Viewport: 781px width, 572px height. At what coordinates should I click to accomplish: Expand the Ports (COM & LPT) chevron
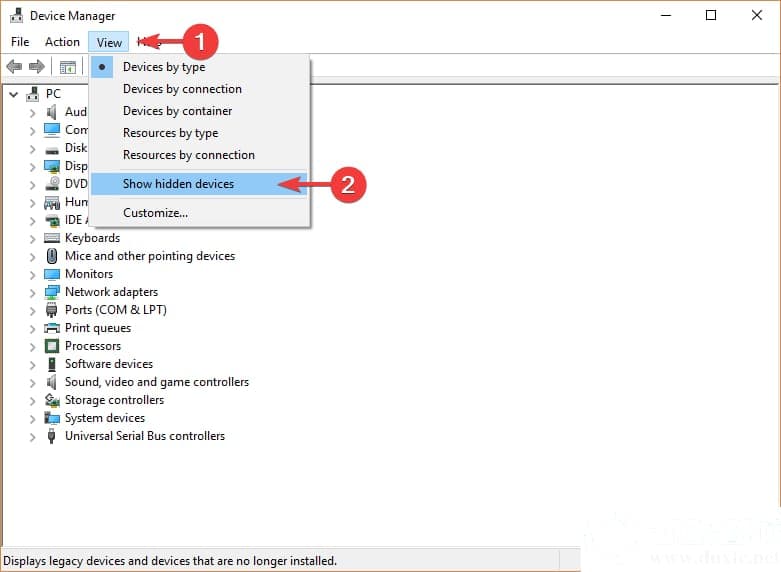tap(32, 310)
